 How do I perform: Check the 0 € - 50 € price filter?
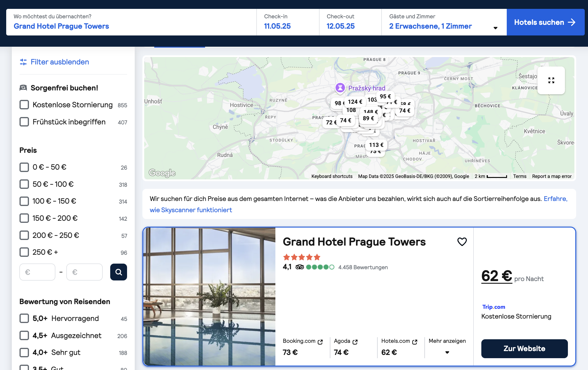[x=24, y=167]
